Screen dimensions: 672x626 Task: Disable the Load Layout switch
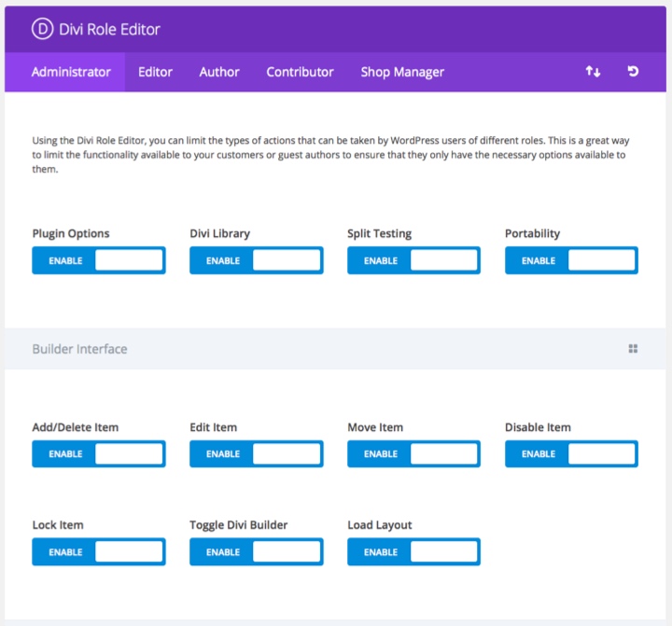(x=413, y=552)
